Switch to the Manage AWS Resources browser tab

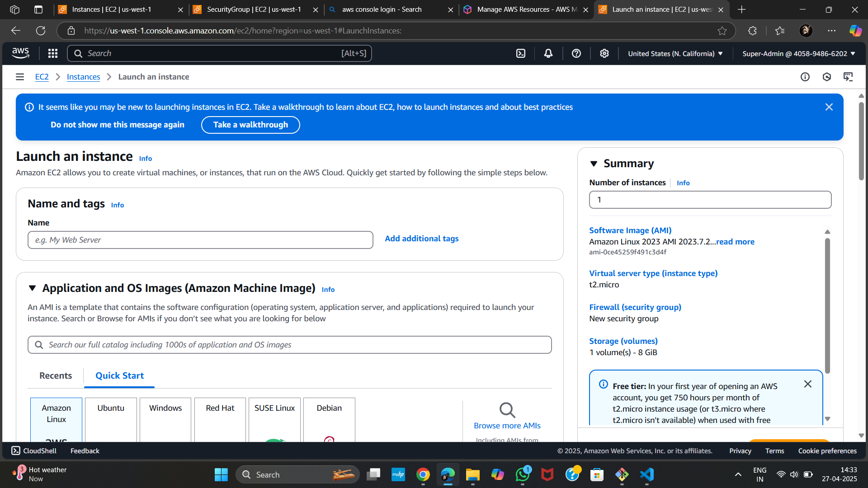coord(527,9)
